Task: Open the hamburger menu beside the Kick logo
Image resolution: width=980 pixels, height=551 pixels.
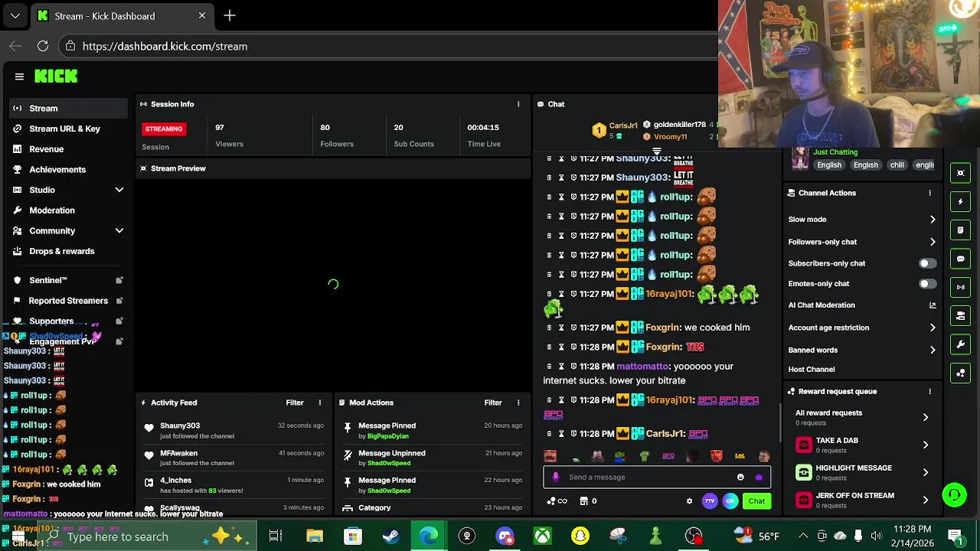Action: 19,77
